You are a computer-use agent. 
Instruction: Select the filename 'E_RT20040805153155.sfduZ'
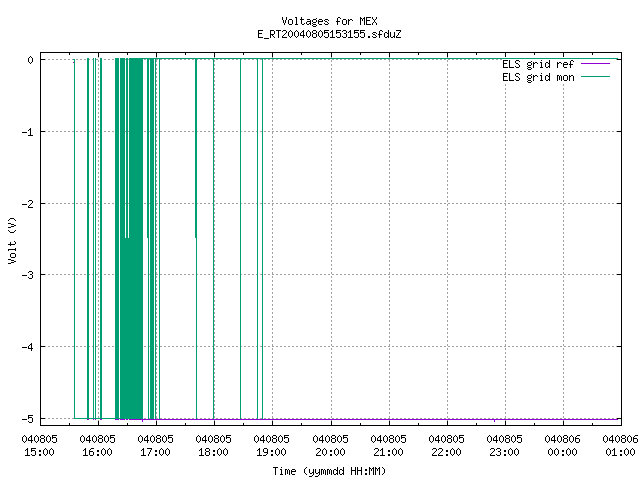329,34
